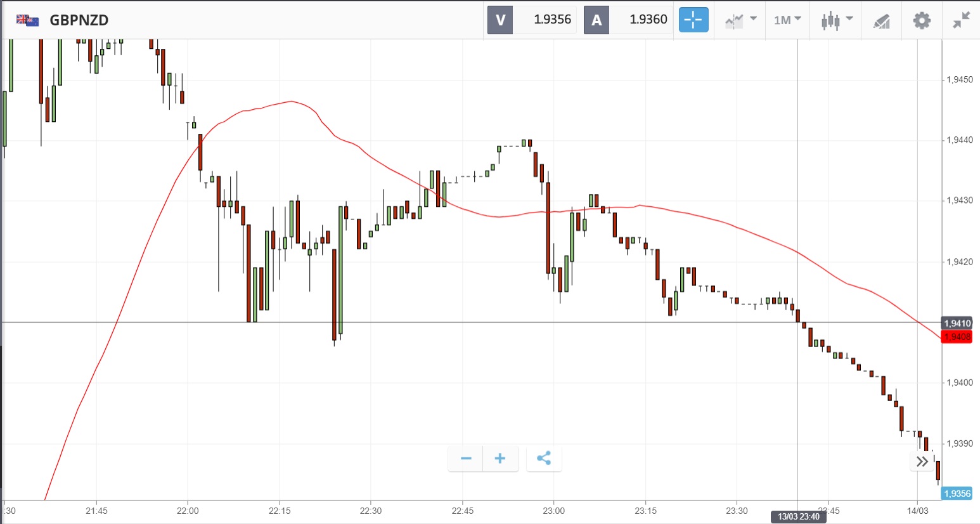Image resolution: width=980 pixels, height=524 pixels.
Task: Click the blue 1.9356 current price label
Action: (957, 494)
